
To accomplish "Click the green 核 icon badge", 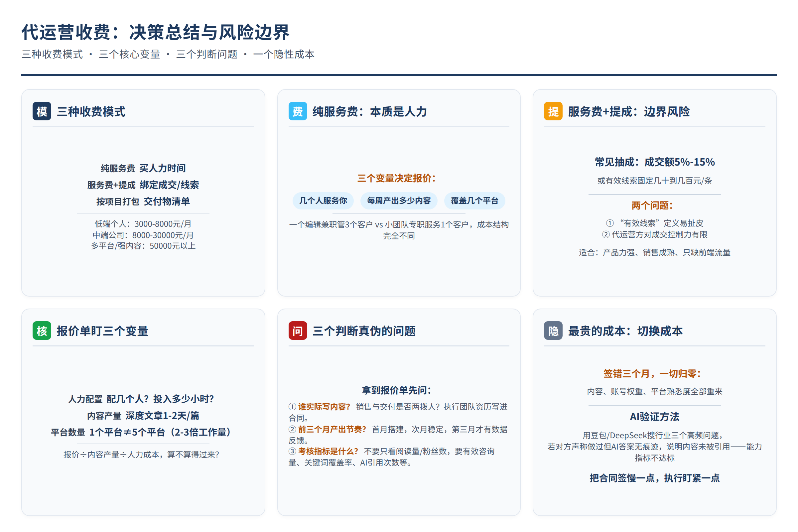I will [x=42, y=331].
